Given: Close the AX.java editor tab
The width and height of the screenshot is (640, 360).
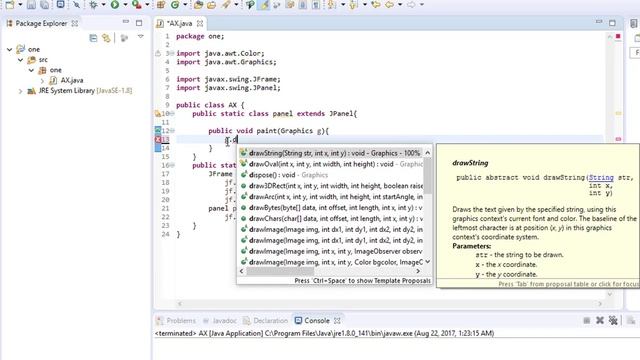Looking at the screenshot, I should click(200, 23).
